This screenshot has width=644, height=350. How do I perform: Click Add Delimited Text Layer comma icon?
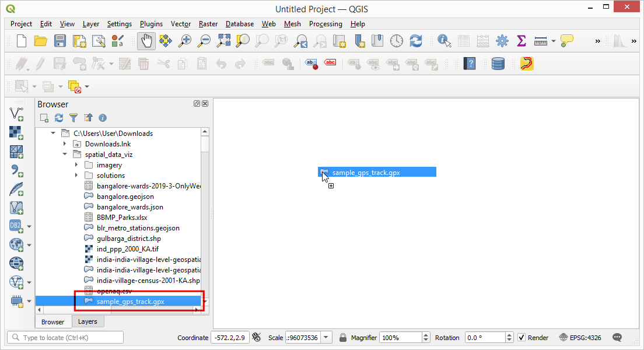(16, 170)
